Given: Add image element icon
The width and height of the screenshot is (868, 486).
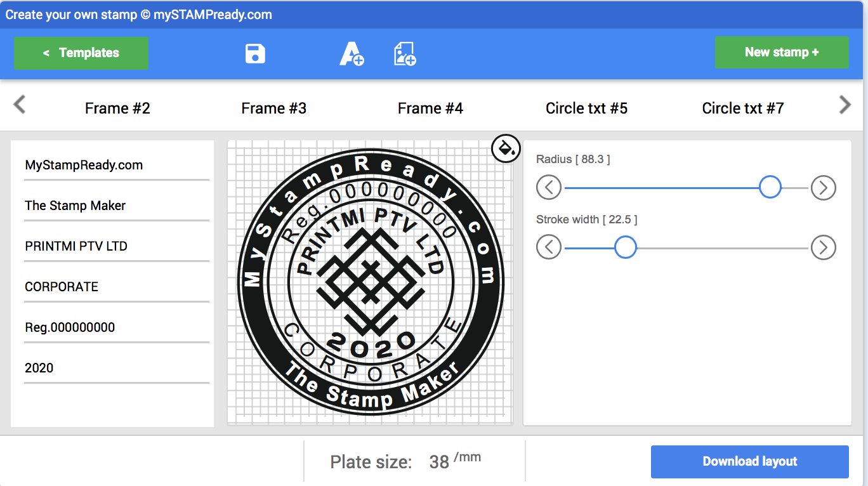Looking at the screenshot, I should click(x=405, y=54).
